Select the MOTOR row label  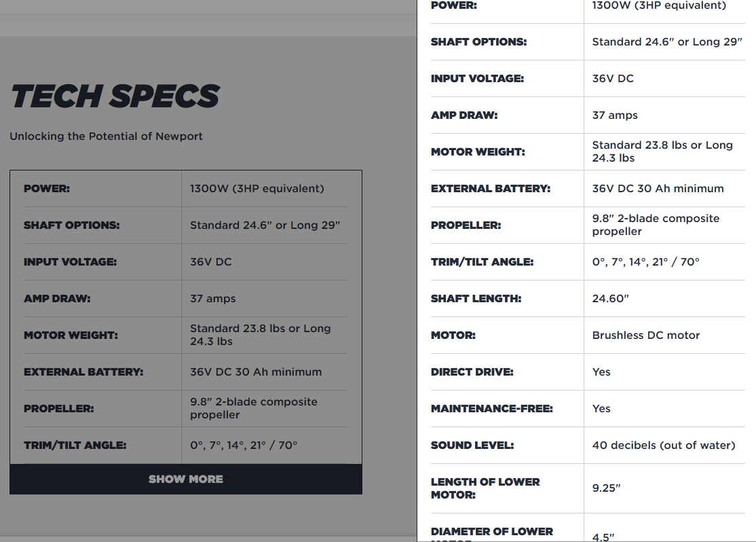pyautogui.click(x=453, y=335)
